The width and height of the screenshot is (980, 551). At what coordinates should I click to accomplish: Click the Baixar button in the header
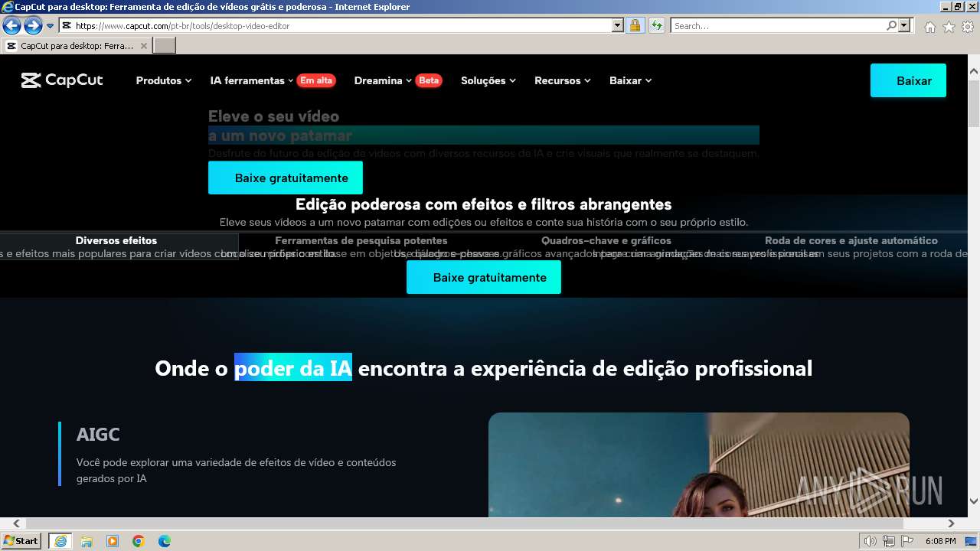(x=908, y=80)
